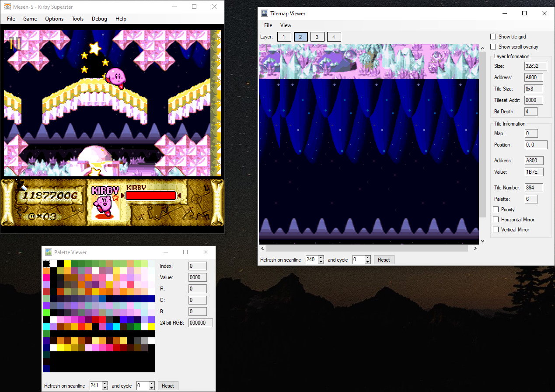
Task: Click the tilemap scroll up arrow
Action: (x=482, y=48)
